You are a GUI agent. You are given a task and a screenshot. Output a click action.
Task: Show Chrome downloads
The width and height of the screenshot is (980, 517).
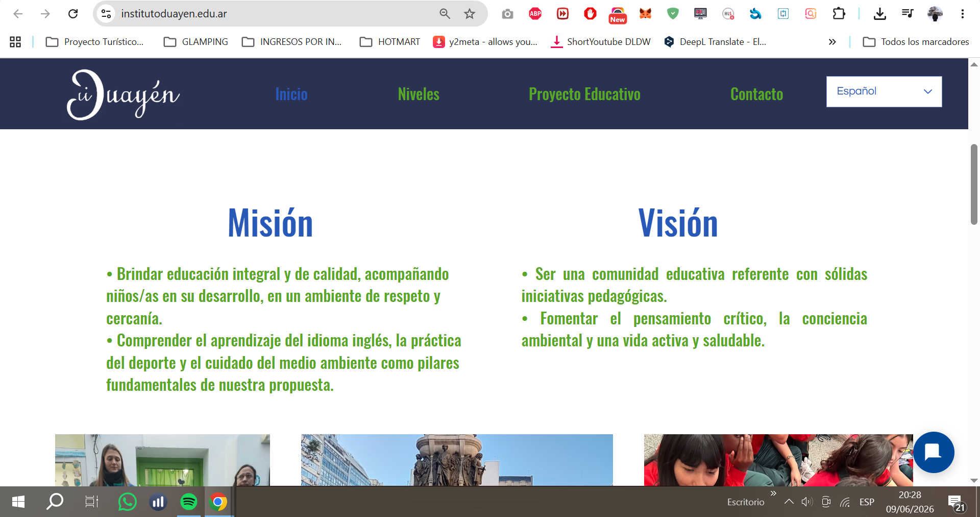point(879,14)
